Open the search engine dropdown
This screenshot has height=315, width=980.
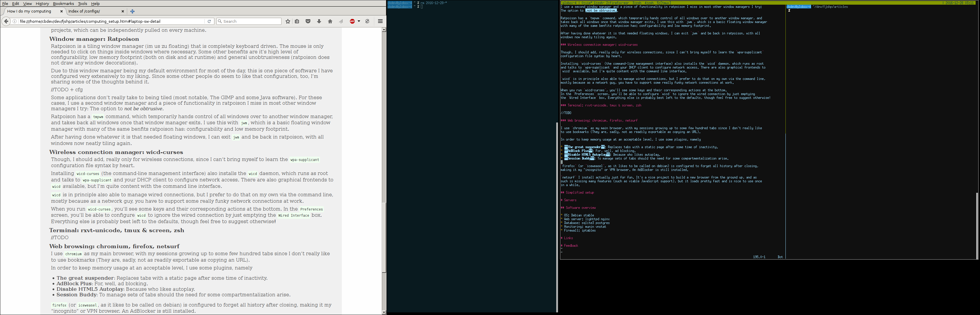220,21
